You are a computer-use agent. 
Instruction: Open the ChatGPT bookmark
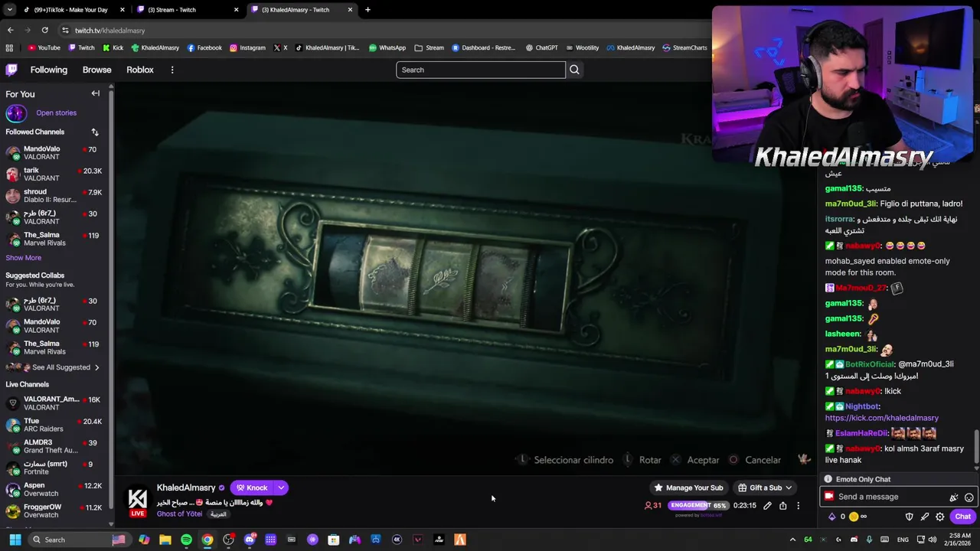(x=541, y=47)
